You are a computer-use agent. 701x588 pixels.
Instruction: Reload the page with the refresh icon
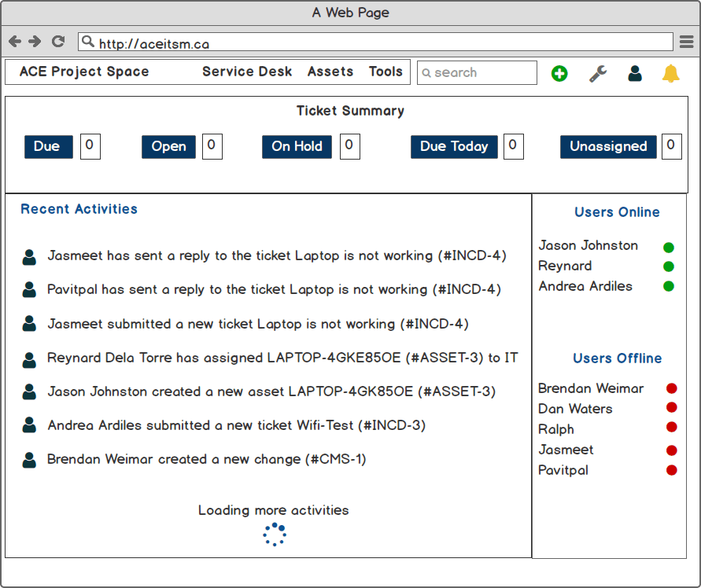click(x=57, y=42)
